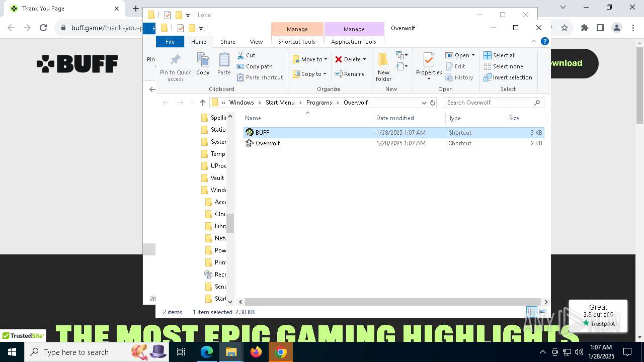The height and width of the screenshot is (362, 644).
Task: Click the Search Overwolf field
Action: 493,103
